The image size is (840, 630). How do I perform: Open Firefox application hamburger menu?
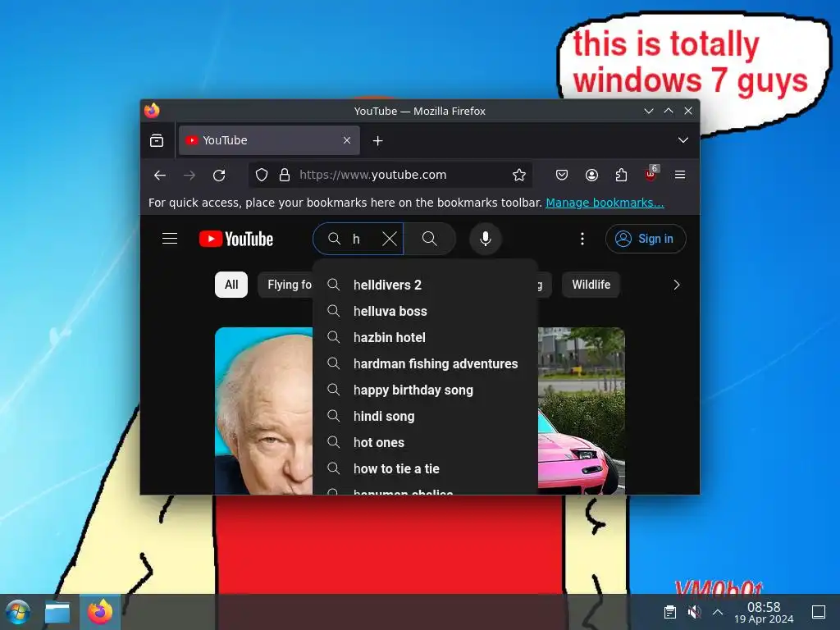click(680, 176)
